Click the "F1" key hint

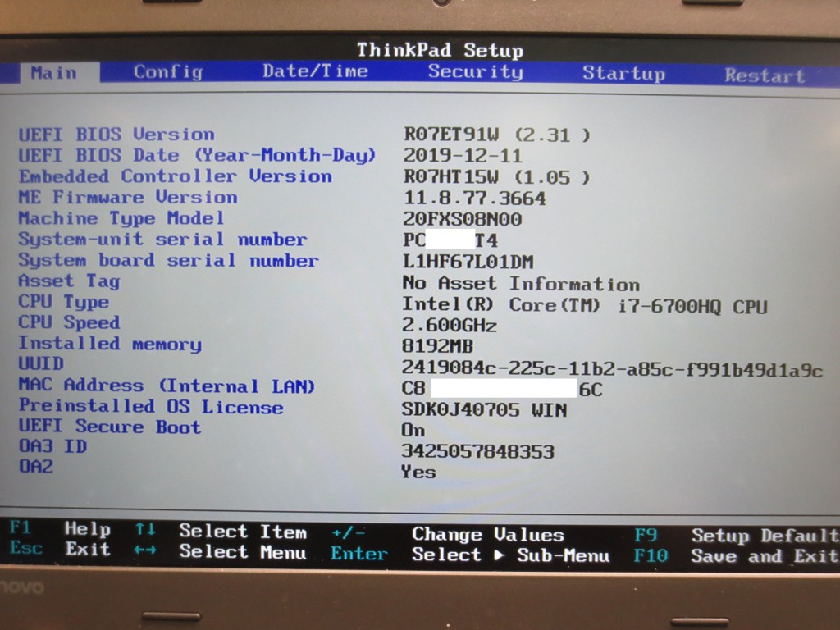tap(21, 528)
